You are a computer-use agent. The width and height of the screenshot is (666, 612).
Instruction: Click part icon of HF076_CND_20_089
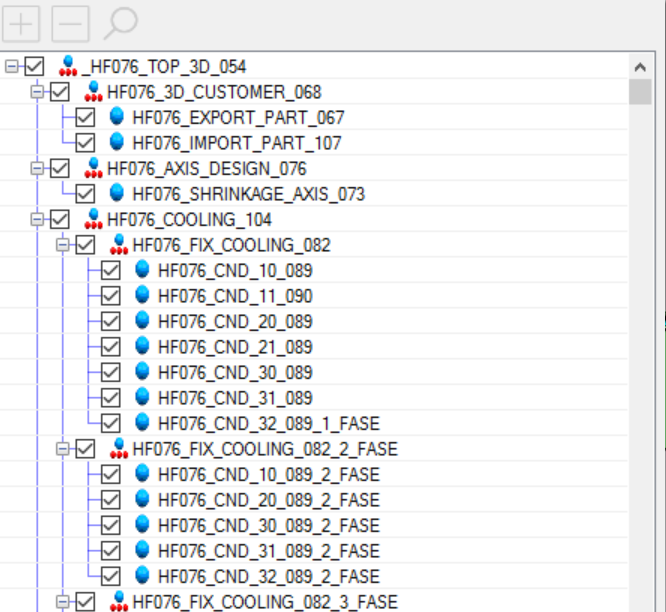(142, 320)
